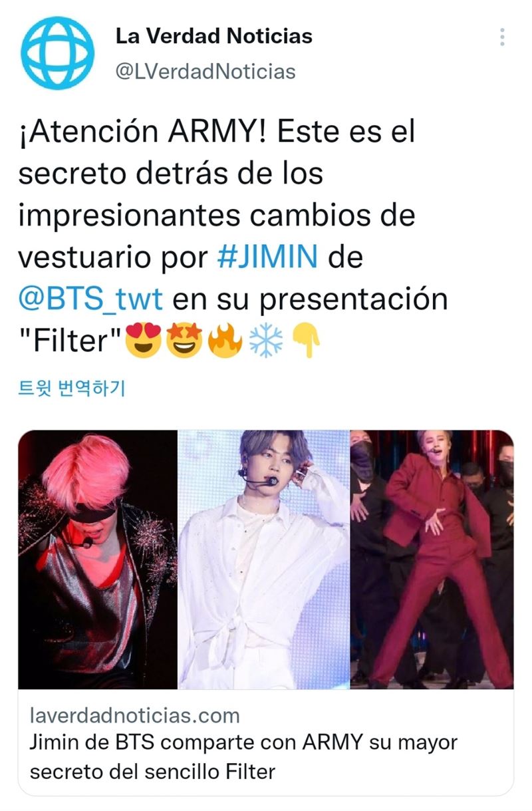
Task: Click the La Verdad Noticias display name
Action: pyautogui.click(x=214, y=36)
